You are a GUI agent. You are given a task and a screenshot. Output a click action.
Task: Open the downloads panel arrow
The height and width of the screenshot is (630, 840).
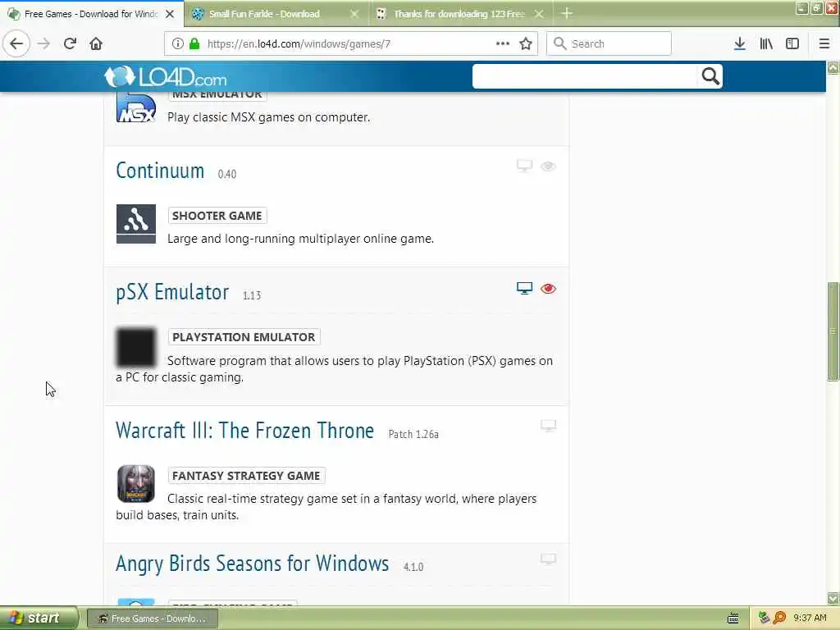pos(739,43)
